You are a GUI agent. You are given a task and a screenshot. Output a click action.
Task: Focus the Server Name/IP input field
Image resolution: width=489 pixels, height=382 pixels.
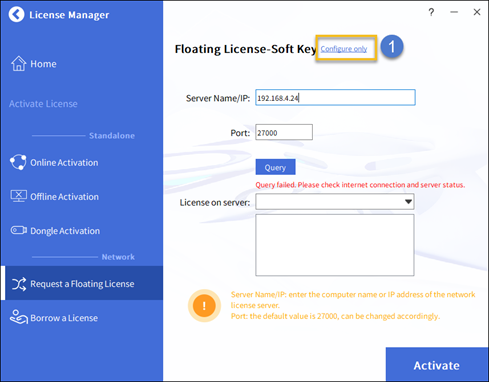(335, 98)
